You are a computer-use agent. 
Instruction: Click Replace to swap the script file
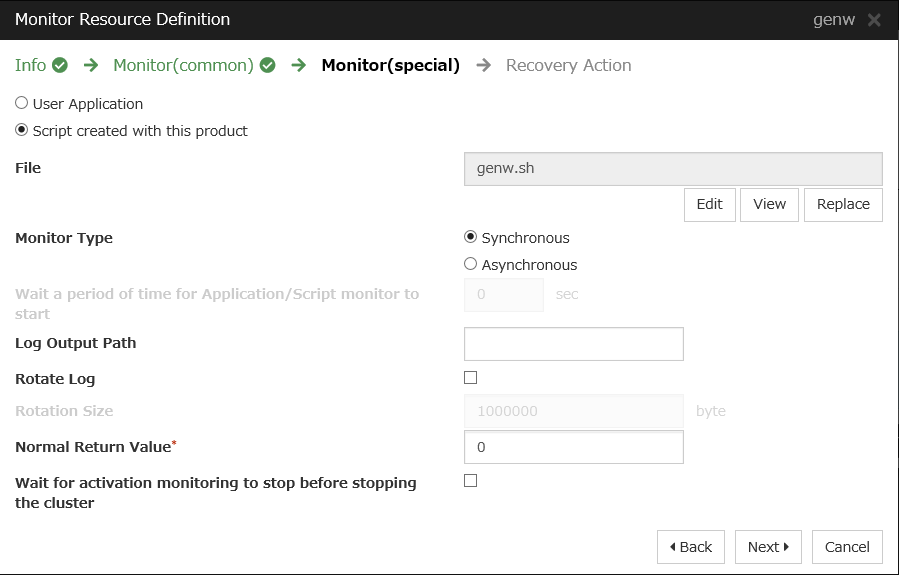843,204
